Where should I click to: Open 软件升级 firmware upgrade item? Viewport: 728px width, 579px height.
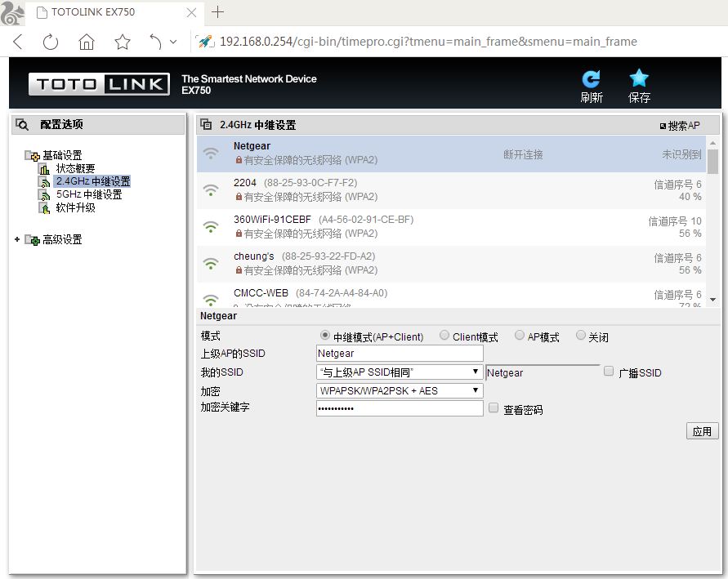75,207
